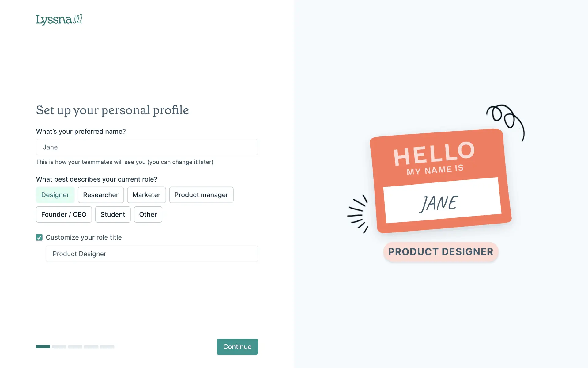
Task: Click the Customize your role title label
Action: coord(84,237)
